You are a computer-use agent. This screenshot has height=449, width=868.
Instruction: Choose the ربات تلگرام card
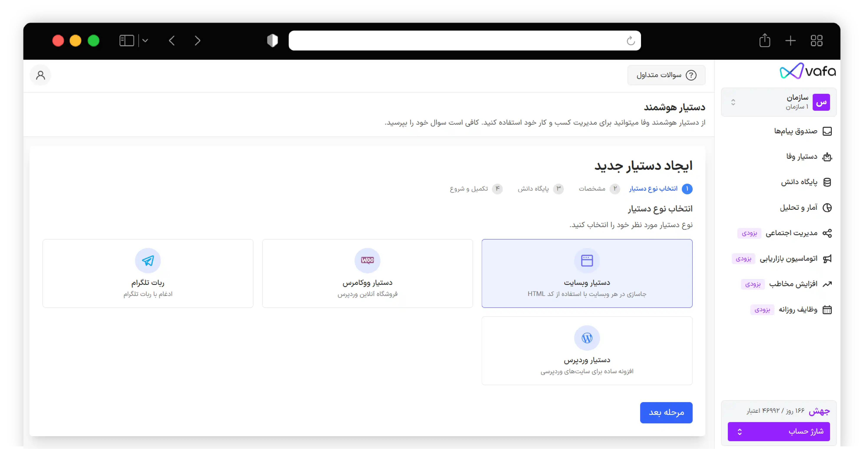(x=148, y=273)
